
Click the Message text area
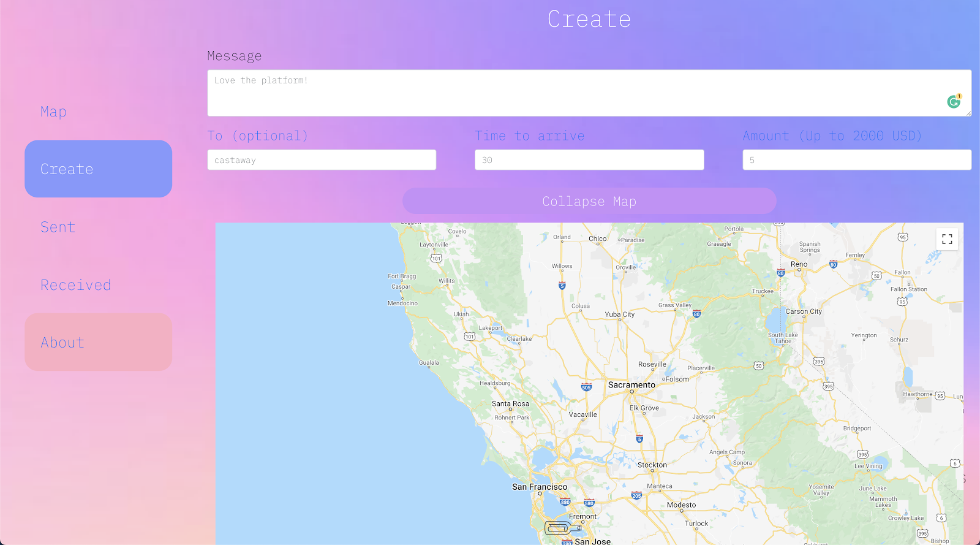[x=589, y=93]
